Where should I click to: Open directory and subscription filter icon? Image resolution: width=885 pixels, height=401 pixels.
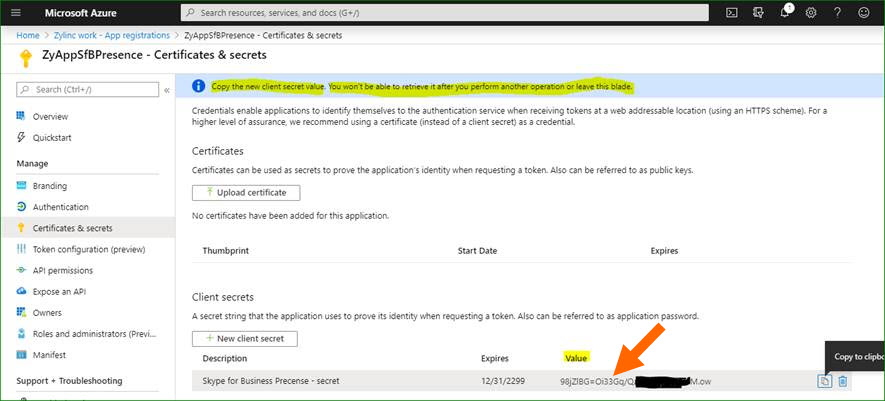[758, 12]
